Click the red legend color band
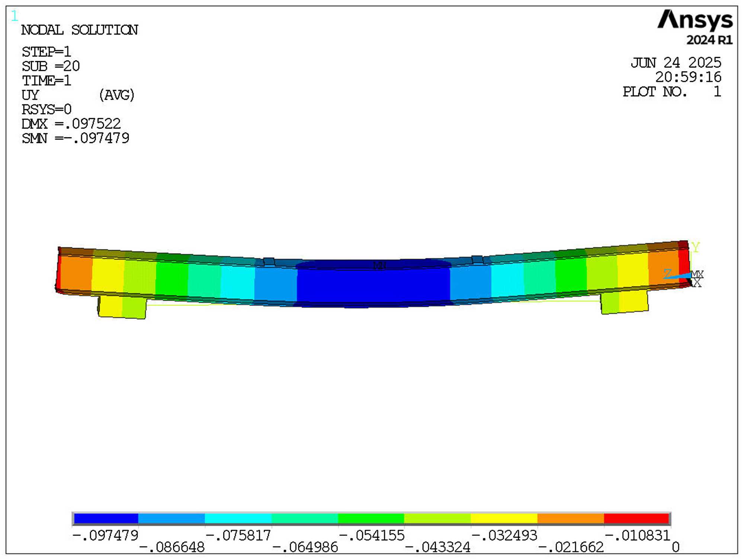 pos(636,518)
